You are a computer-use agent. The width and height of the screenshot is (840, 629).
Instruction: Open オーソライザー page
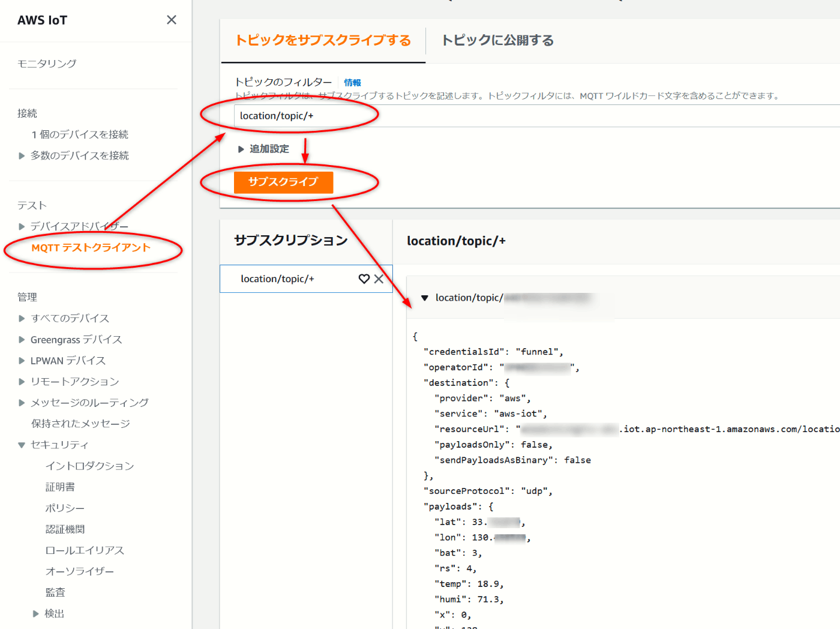point(80,571)
